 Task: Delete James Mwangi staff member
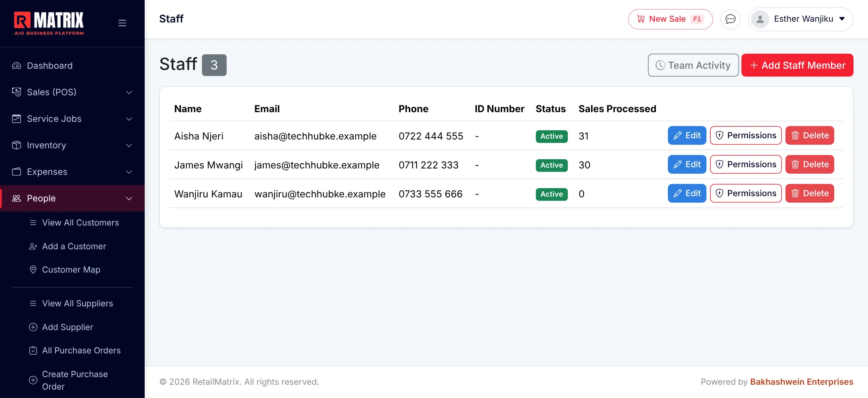point(810,164)
